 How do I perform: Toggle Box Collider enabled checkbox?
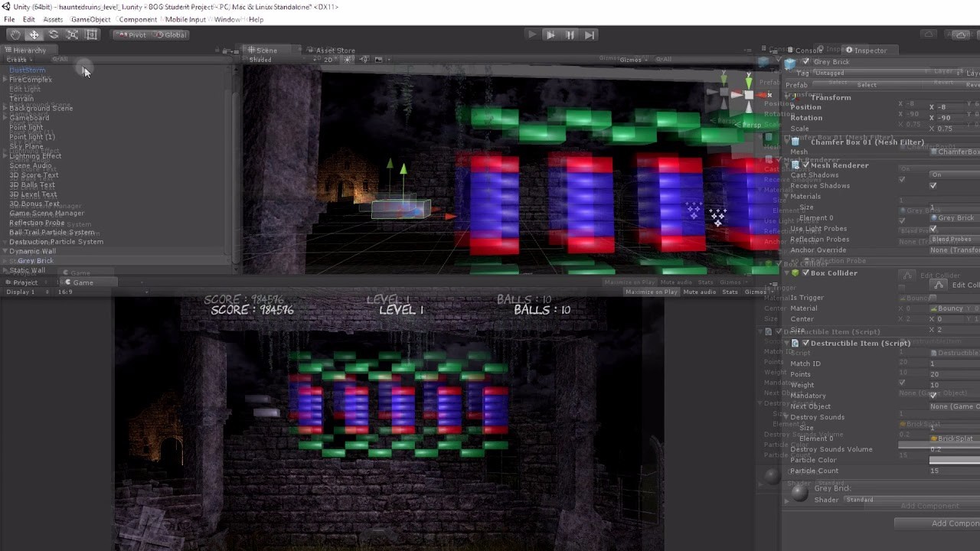click(805, 273)
